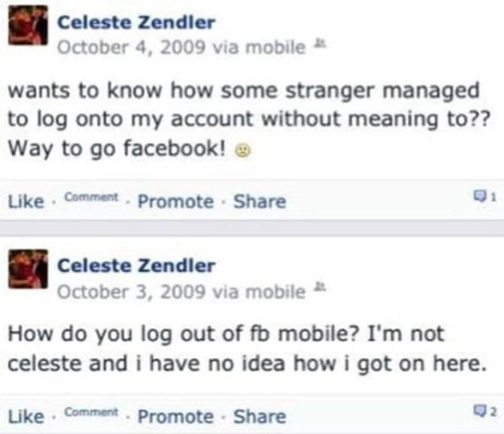Image resolution: width=504 pixels, height=434 pixels.
Task: Open profile picture on the October 3 post
Action: coord(29,273)
